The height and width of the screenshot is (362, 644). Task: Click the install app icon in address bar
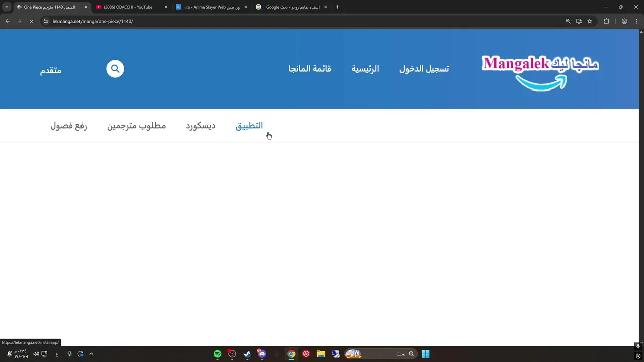(x=579, y=21)
